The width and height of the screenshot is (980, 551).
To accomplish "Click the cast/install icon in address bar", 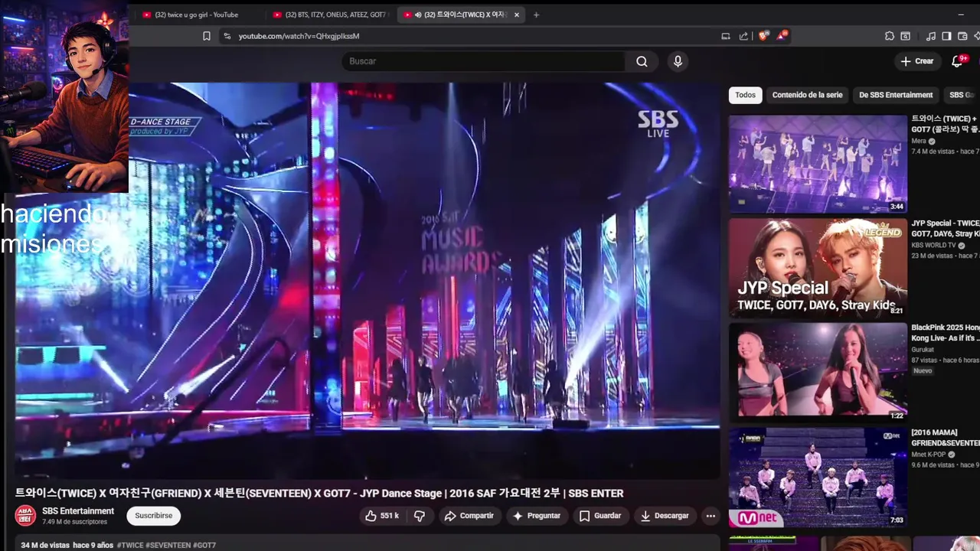I will (x=726, y=36).
